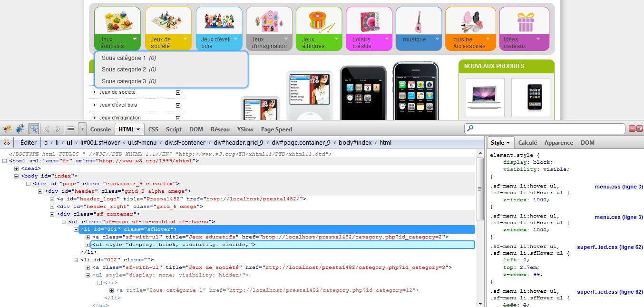Select div#header.grid_9 in the breadcrumb
The width and height of the screenshot is (644, 307).
click(x=239, y=142)
